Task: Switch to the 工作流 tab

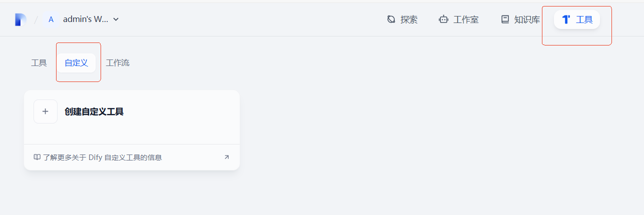Action: point(118,63)
